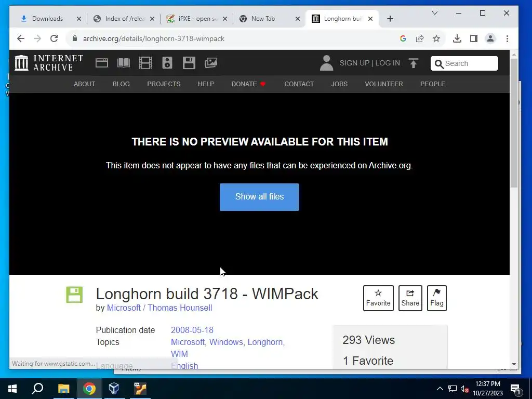Bookmark this tab with star icon
This screenshot has height=399, width=532.
436,38
